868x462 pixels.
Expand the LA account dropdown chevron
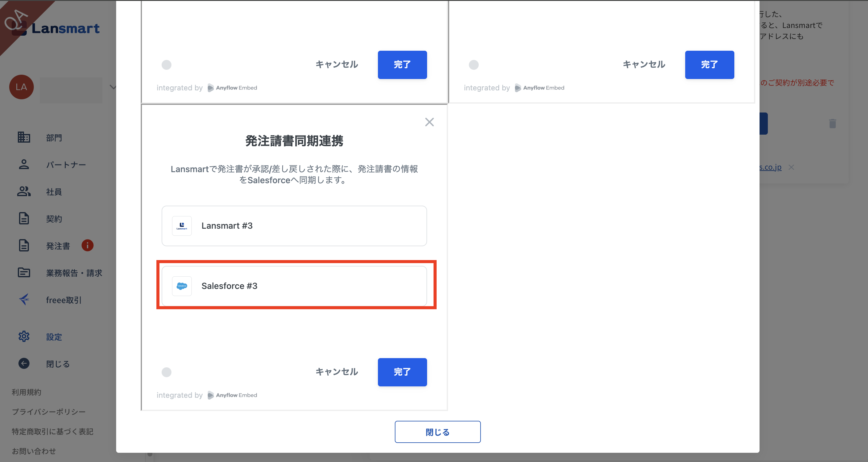(x=113, y=87)
